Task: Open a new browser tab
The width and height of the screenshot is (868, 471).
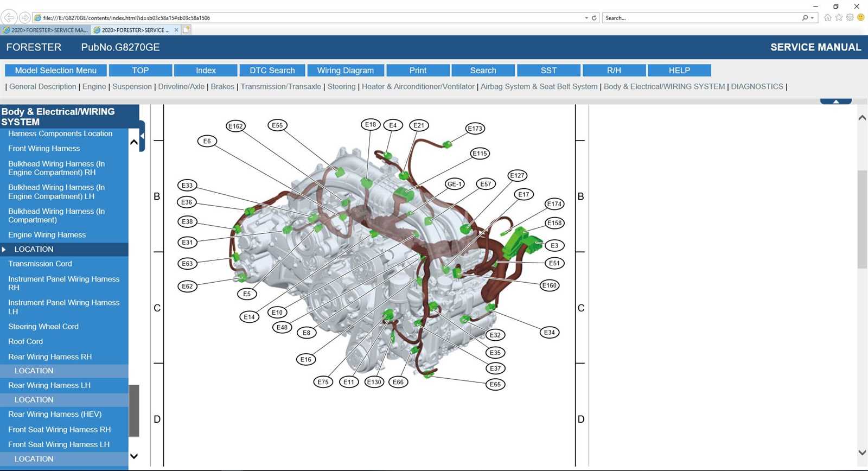Action: 187,30
